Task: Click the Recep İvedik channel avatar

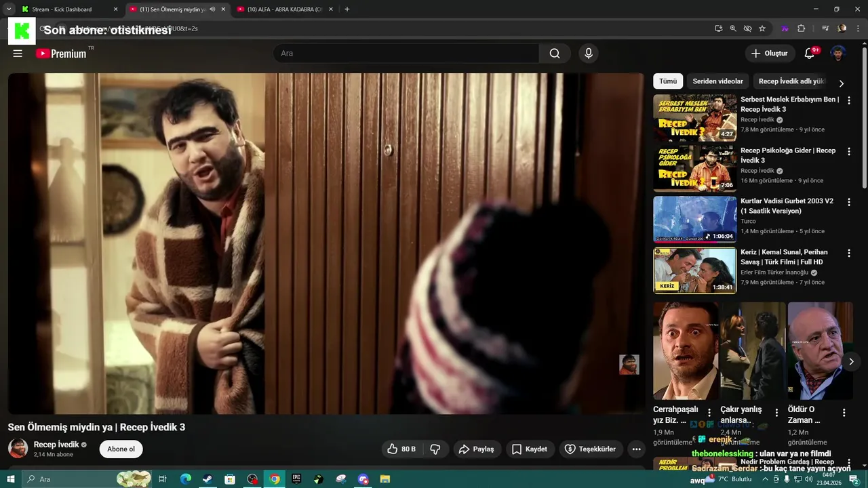Action: click(x=18, y=448)
